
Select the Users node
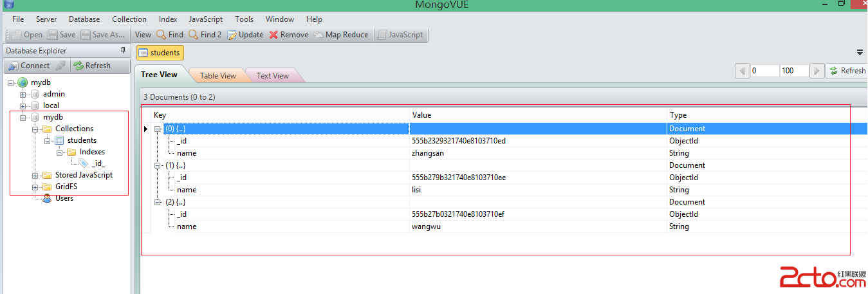pos(64,198)
